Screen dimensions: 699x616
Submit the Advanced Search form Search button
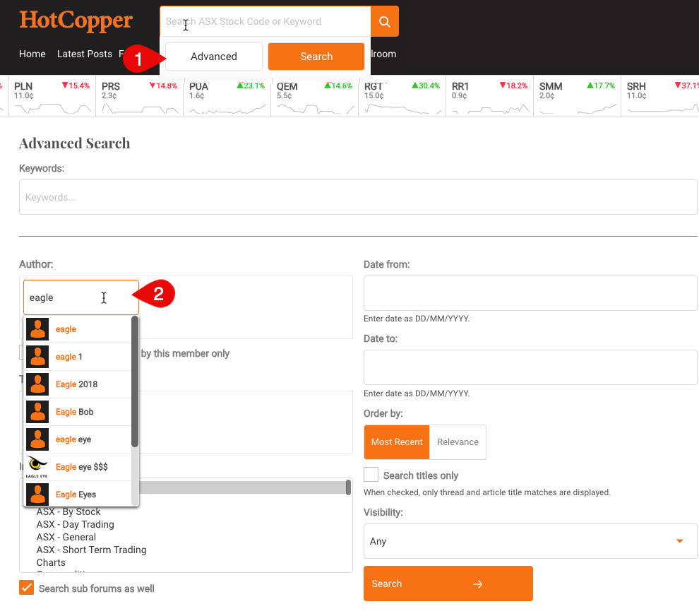448,584
